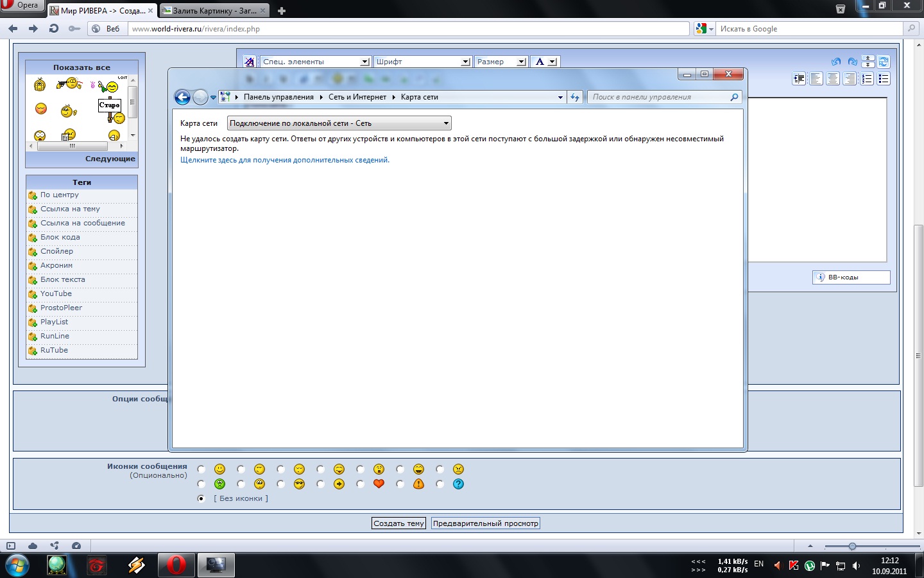Select the red heart message icon radio
924x578 pixels.
coord(361,484)
